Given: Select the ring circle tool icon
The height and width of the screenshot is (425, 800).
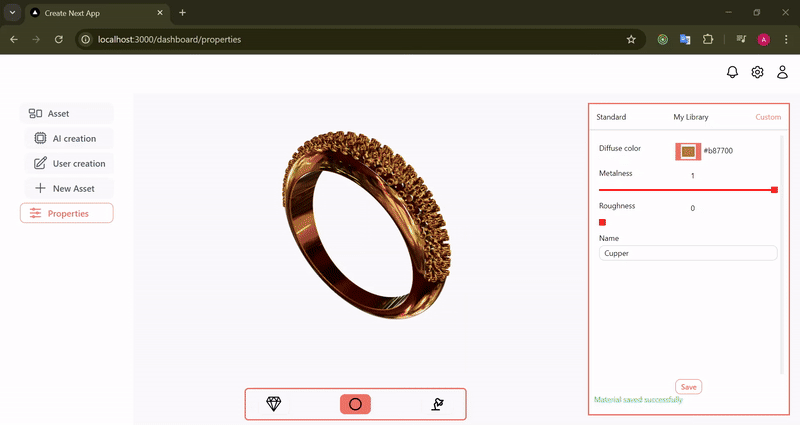Looking at the screenshot, I should pyautogui.click(x=356, y=404).
